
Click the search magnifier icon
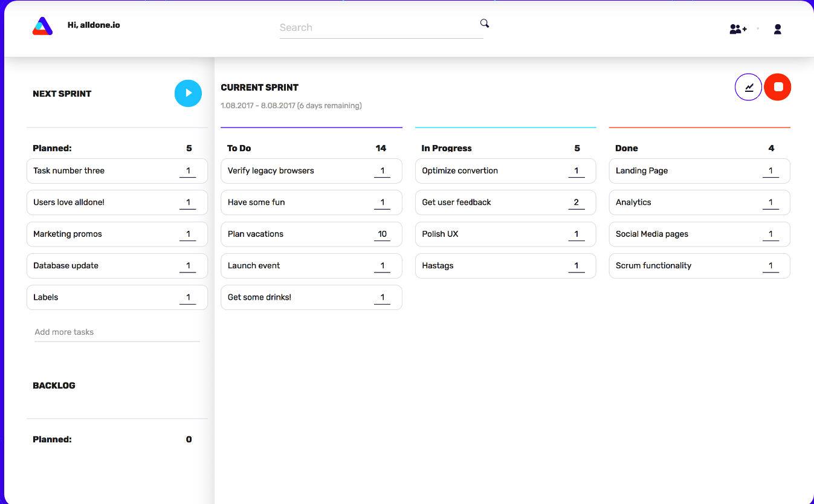(x=485, y=24)
